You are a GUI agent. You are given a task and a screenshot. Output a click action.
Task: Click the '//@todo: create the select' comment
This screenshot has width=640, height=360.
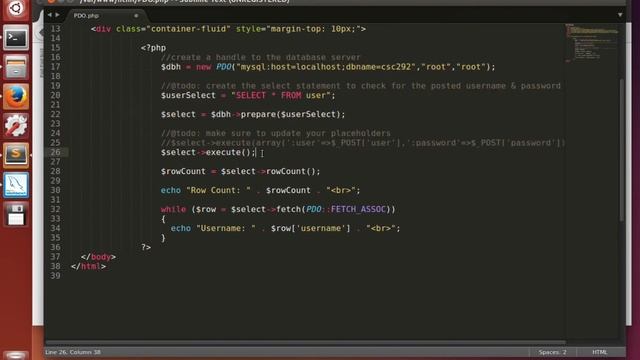pos(361,86)
